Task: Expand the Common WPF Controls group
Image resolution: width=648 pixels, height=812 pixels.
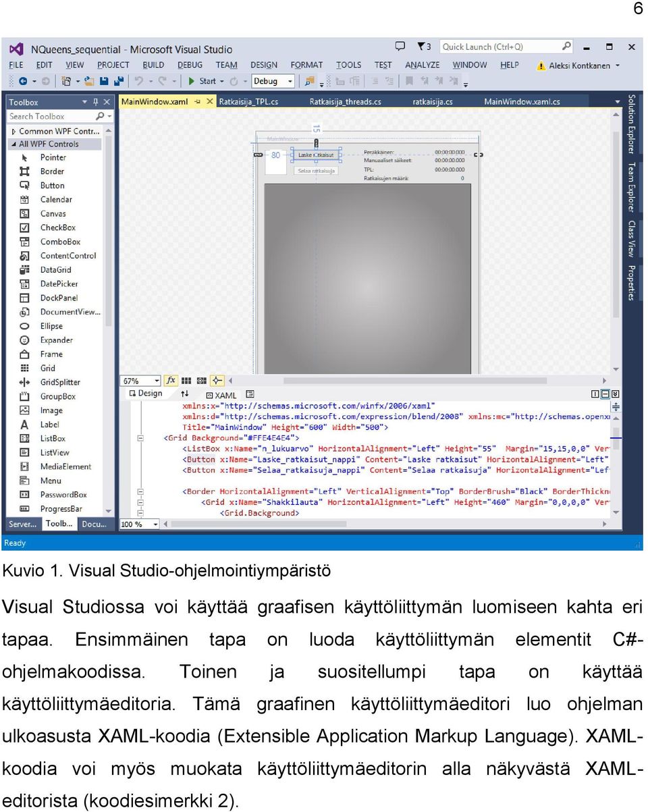Action: click(x=13, y=131)
